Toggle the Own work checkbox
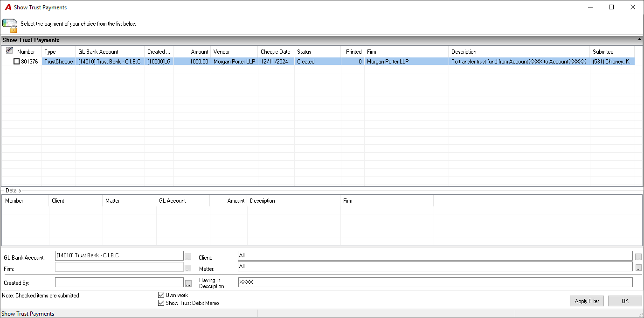 pos(161,295)
